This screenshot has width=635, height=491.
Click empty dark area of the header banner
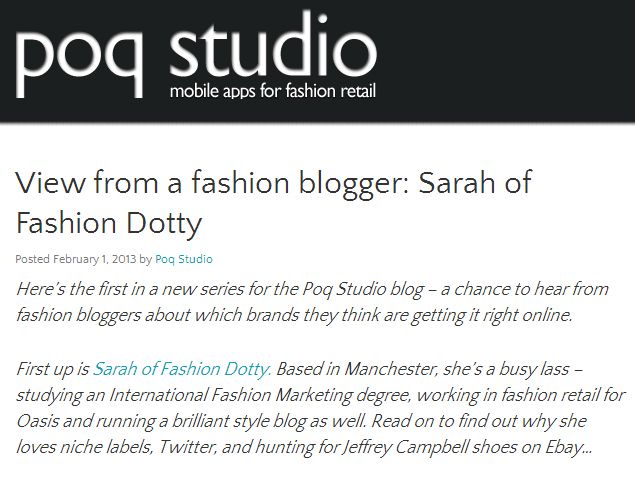coord(506,61)
